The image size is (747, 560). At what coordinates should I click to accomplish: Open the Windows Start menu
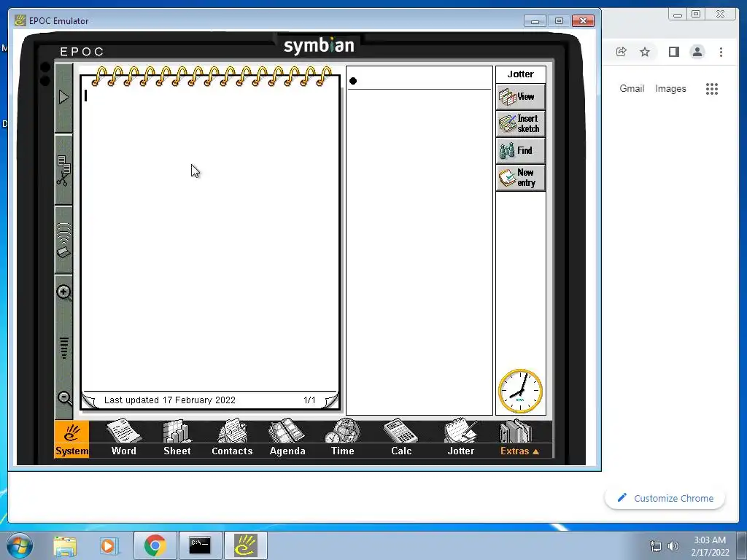(x=19, y=545)
